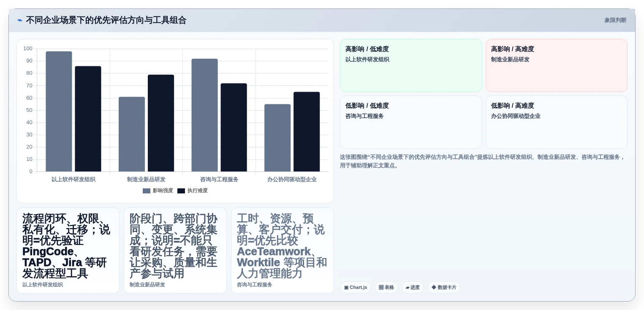Click 执行难度 bar for 以上软件研发组织

(88, 119)
